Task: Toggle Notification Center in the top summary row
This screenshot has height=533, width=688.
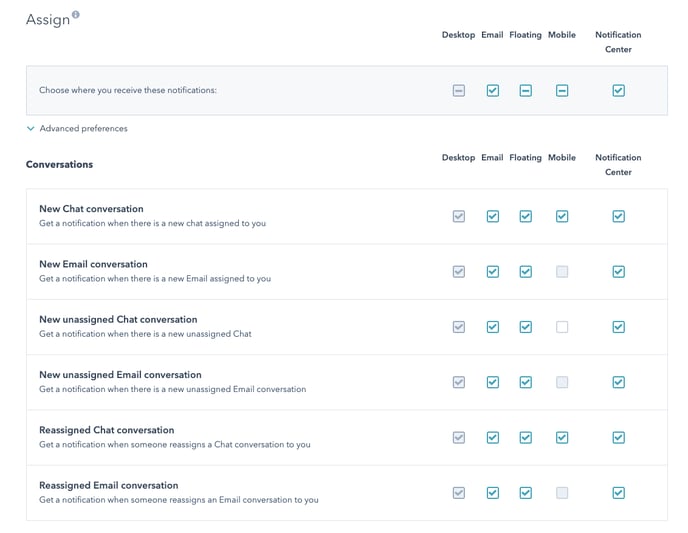Action: 618,90
